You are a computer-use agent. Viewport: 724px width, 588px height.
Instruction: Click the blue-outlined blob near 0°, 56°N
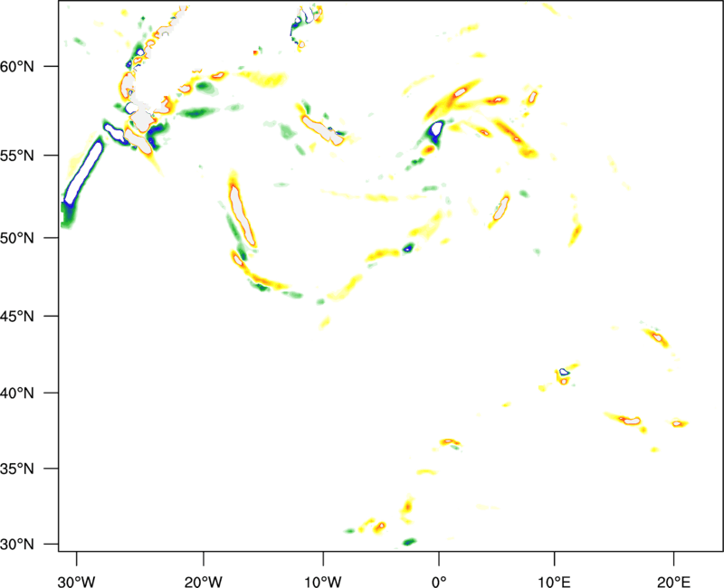pos(436,128)
